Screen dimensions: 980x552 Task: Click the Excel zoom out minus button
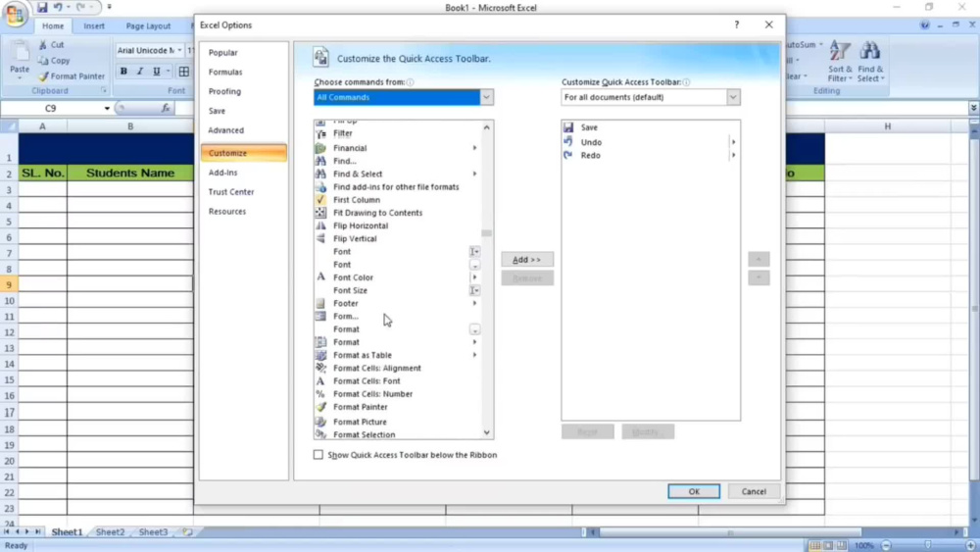tap(886, 546)
